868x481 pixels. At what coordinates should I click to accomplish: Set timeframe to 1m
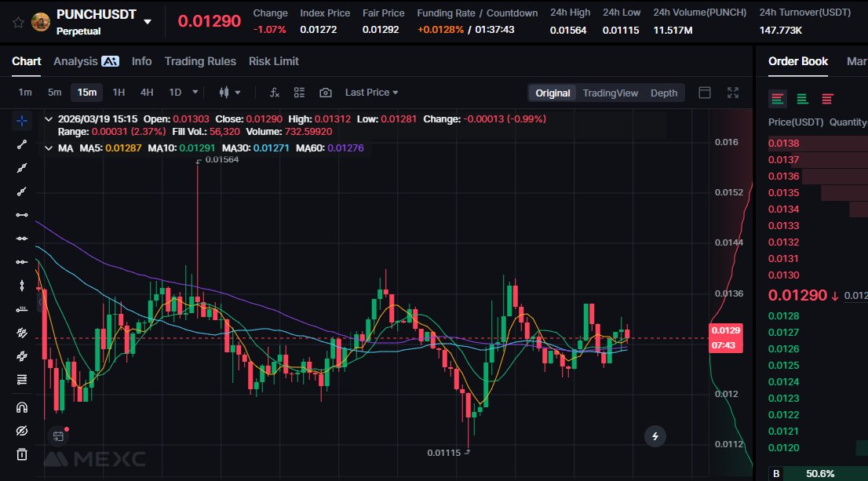click(x=25, y=93)
